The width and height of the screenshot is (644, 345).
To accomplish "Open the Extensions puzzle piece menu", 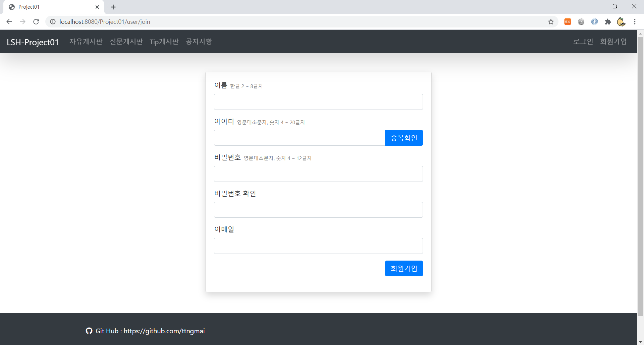I will pos(608,22).
